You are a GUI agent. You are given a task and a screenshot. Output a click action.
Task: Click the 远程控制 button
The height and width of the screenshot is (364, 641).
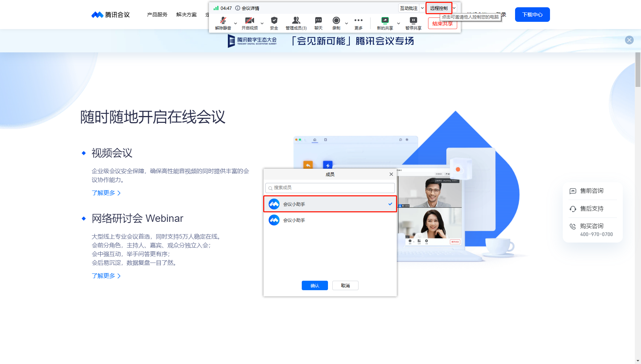439,8
